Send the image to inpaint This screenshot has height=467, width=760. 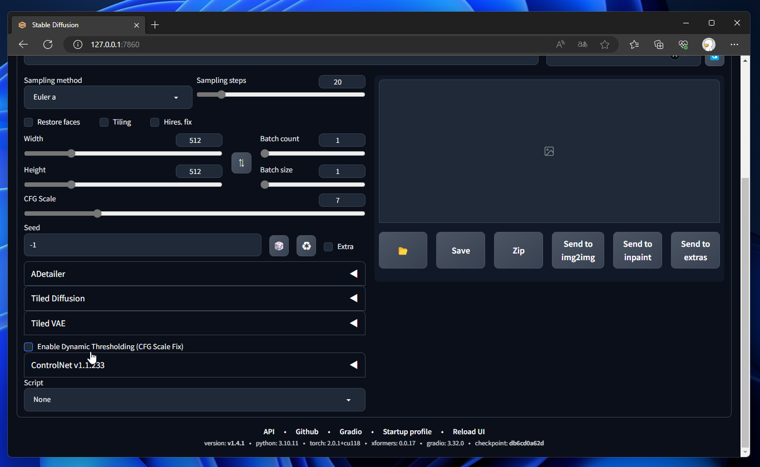pyautogui.click(x=637, y=250)
